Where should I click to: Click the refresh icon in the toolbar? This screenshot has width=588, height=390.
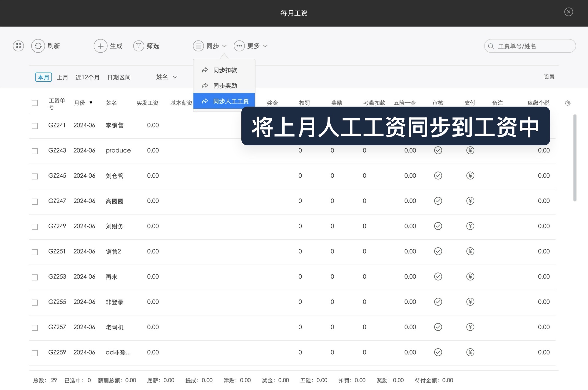38,46
